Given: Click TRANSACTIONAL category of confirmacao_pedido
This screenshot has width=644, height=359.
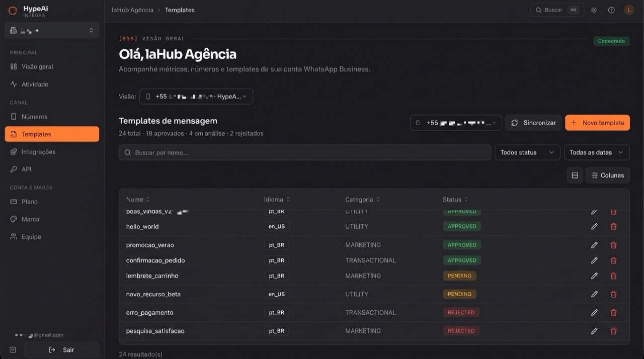Looking at the screenshot, I should click(370, 260).
